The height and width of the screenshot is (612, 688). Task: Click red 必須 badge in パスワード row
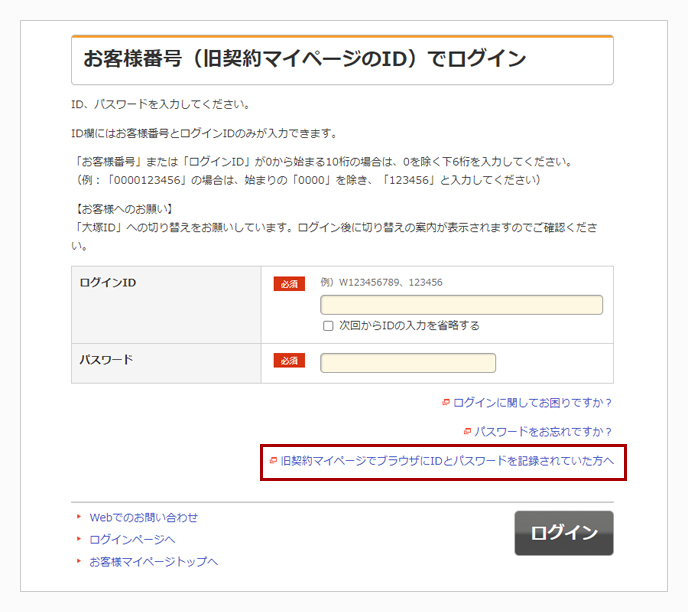[x=289, y=361]
